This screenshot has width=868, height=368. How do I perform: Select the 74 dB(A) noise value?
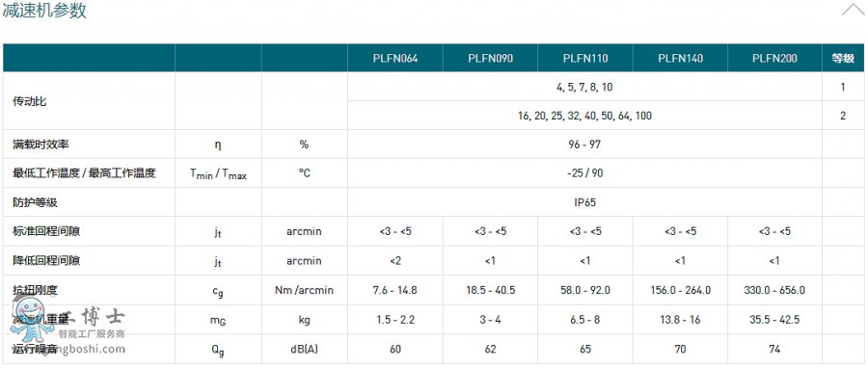(x=775, y=349)
